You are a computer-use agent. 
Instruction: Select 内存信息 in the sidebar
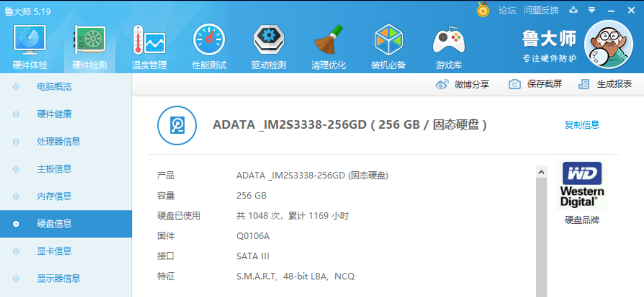tap(66, 196)
